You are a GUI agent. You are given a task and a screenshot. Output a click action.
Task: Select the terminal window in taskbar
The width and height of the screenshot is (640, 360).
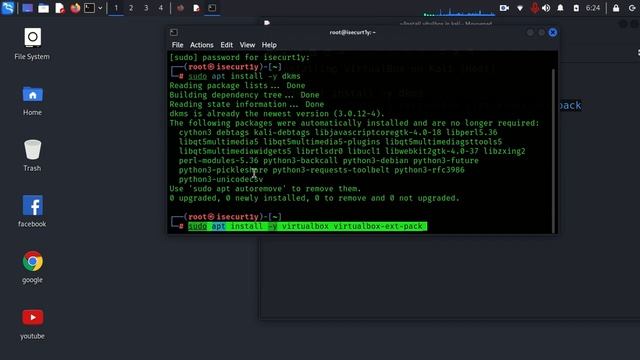click(212, 8)
